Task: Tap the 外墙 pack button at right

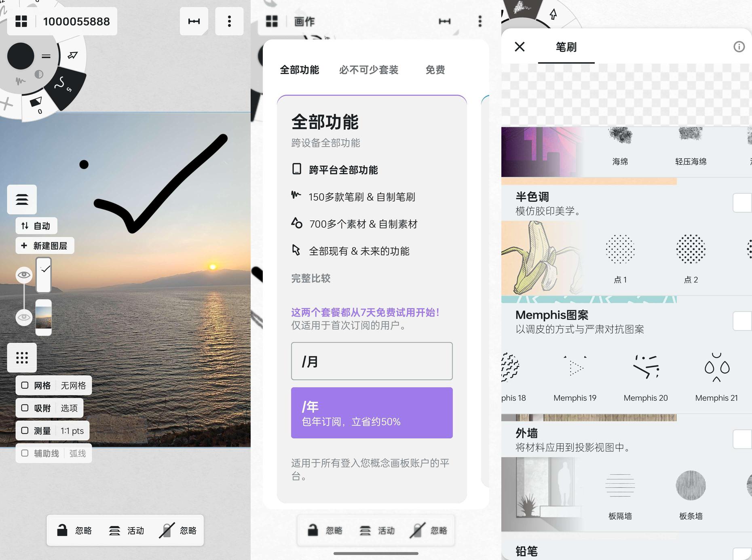Action: coord(742,439)
